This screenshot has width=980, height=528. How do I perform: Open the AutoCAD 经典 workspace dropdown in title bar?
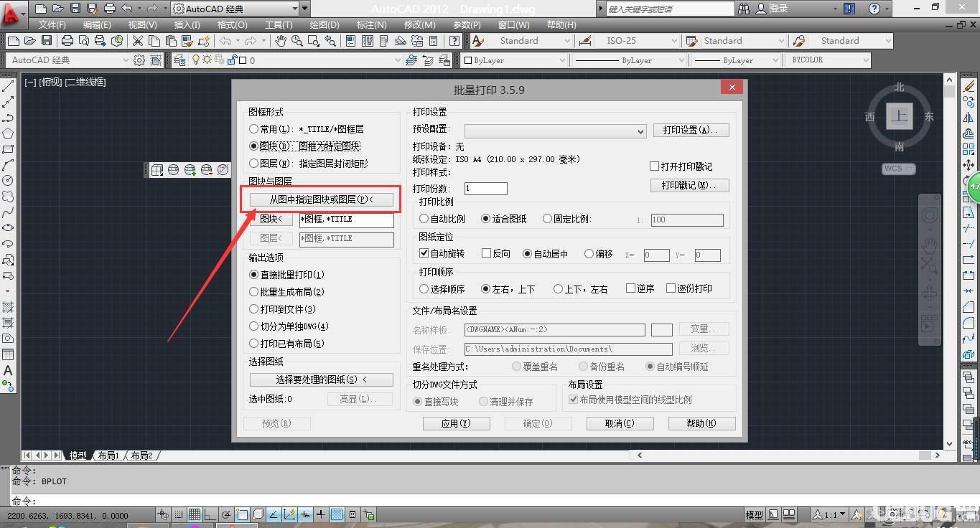[x=235, y=9]
